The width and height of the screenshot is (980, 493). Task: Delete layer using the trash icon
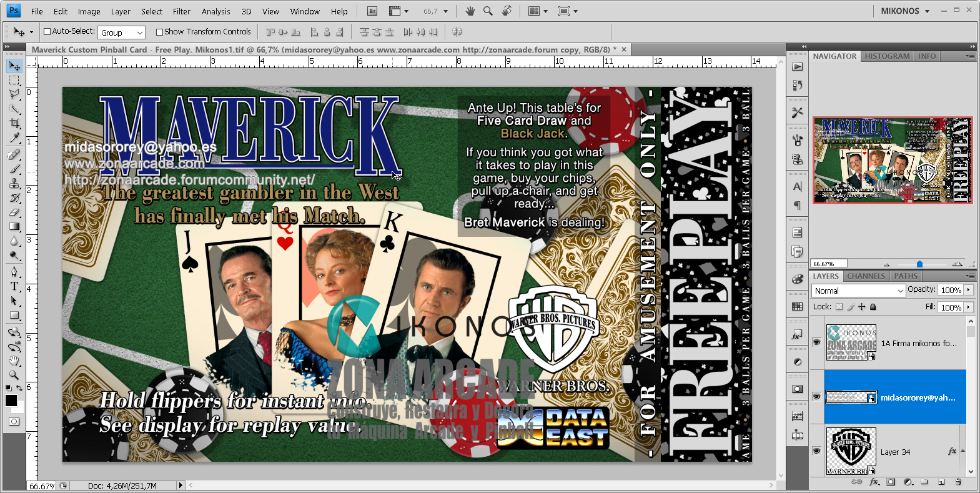pyautogui.click(x=958, y=482)
